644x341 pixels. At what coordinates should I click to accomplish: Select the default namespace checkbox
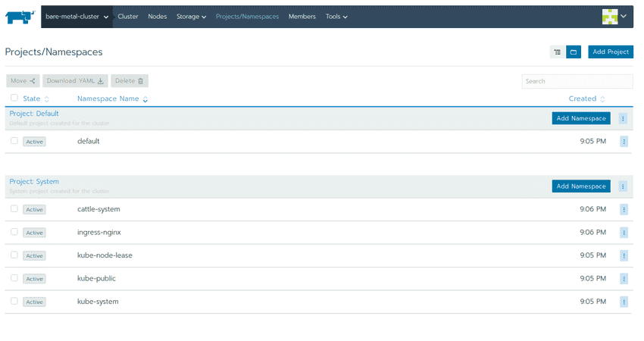(x=14, y=141)
